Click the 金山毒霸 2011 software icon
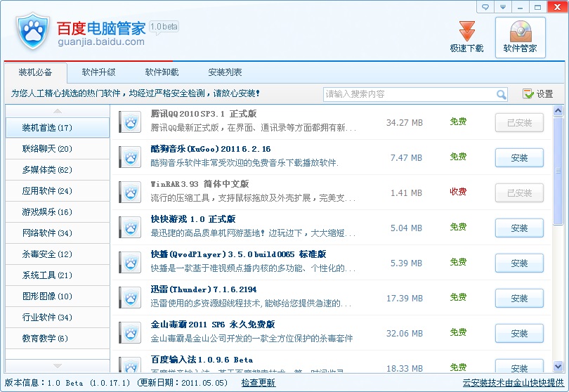 (x=130, y=334)
